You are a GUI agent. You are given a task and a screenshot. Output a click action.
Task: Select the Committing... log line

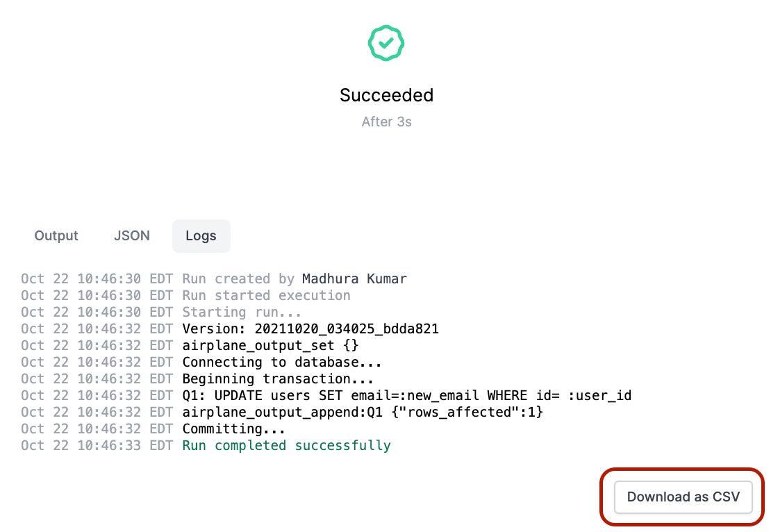[153, 429]
